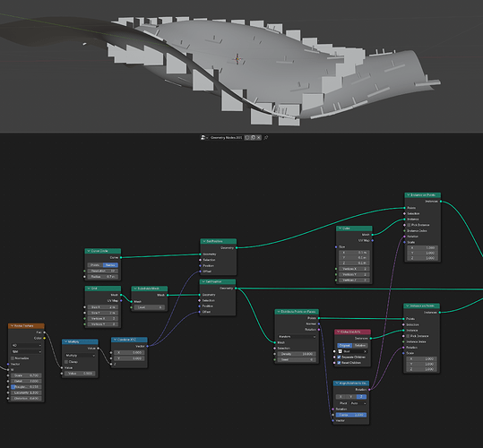Image resolution: width=483 pixels, height=448 pixels.
Task: Clear the collection field in Collection Info
Action: [366, 351]
